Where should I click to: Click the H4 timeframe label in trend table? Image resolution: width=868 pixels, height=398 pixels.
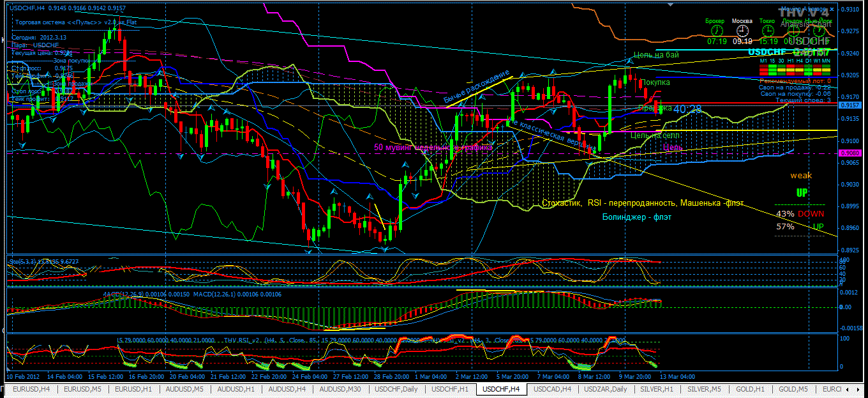coord(800,61)
